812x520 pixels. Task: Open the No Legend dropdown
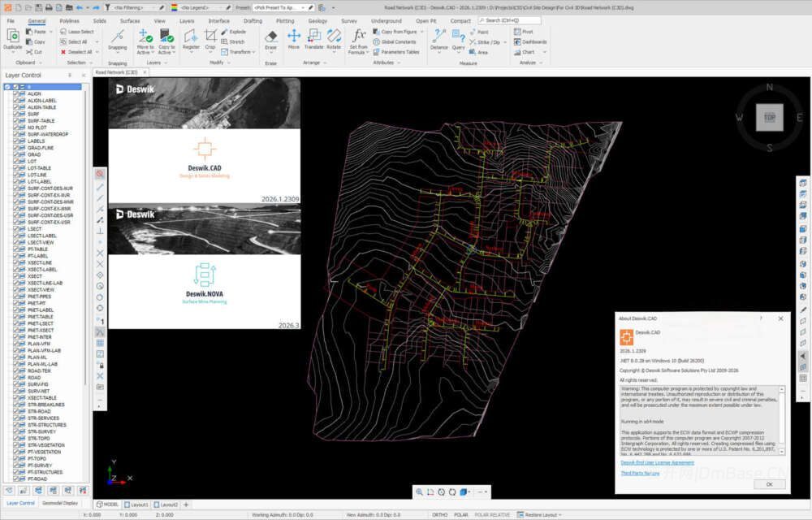tap(201, 8)
